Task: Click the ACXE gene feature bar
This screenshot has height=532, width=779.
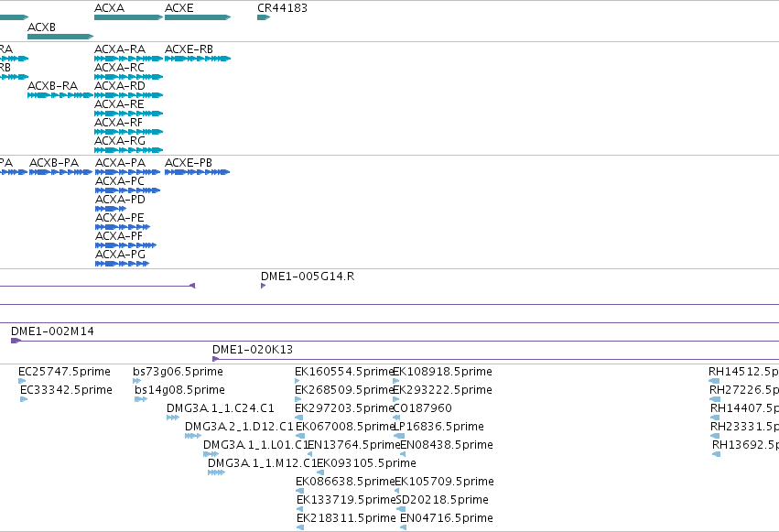Action: (x=198, y=17)
